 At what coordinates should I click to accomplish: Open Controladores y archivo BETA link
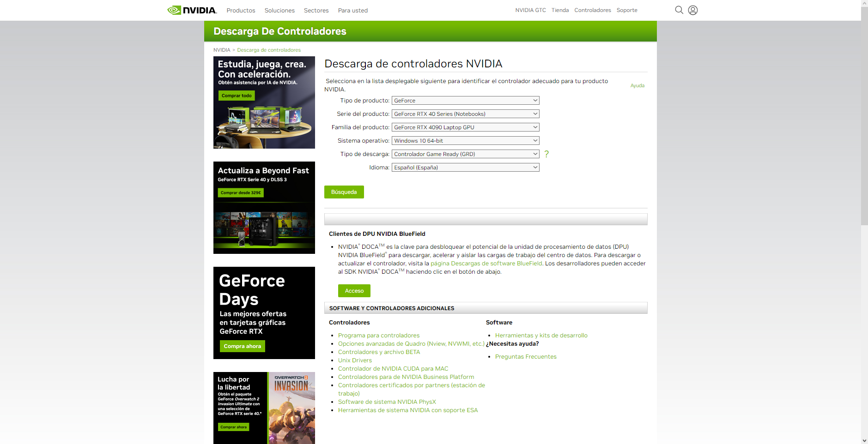tap(379, 352)
